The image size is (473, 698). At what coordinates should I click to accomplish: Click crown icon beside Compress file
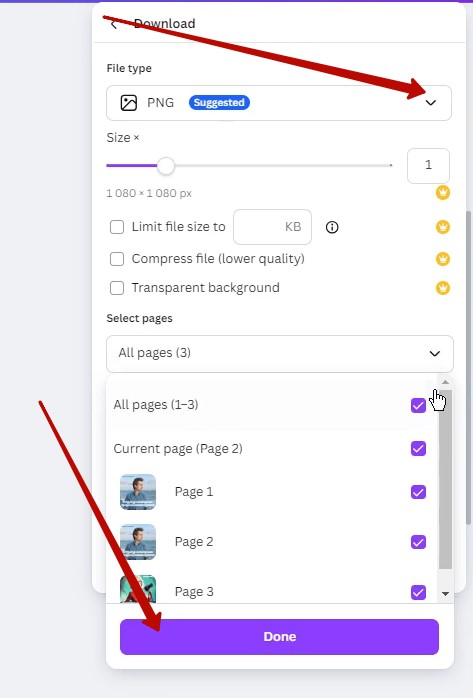pos(443,259)
